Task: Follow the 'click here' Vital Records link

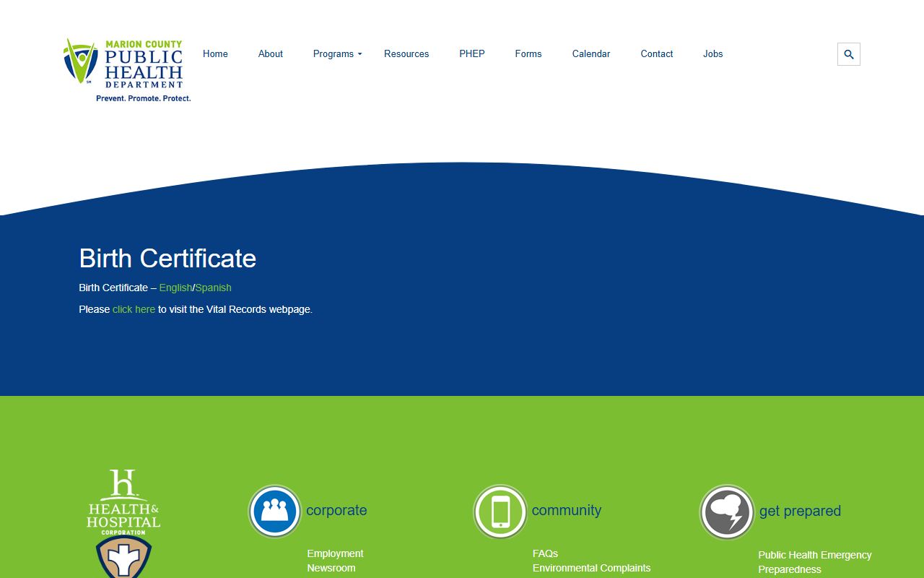Action: [x=134, y=309]
